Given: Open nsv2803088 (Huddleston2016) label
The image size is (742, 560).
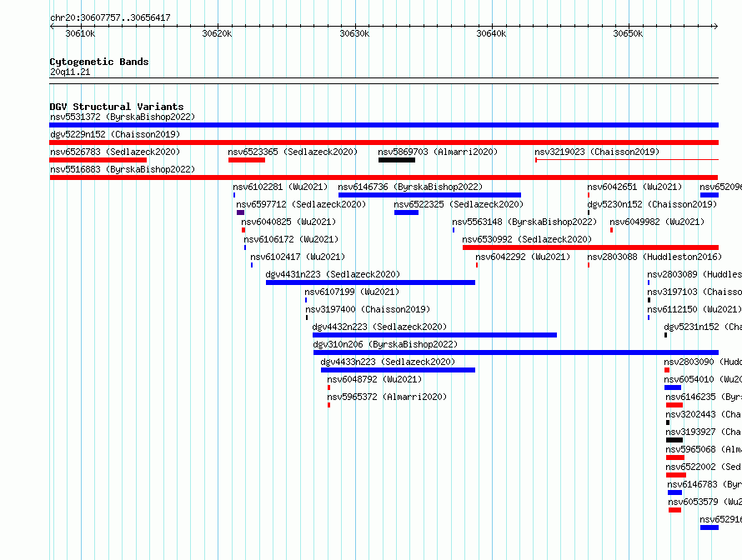Looking at the screenshot, I should coord(654,257).
